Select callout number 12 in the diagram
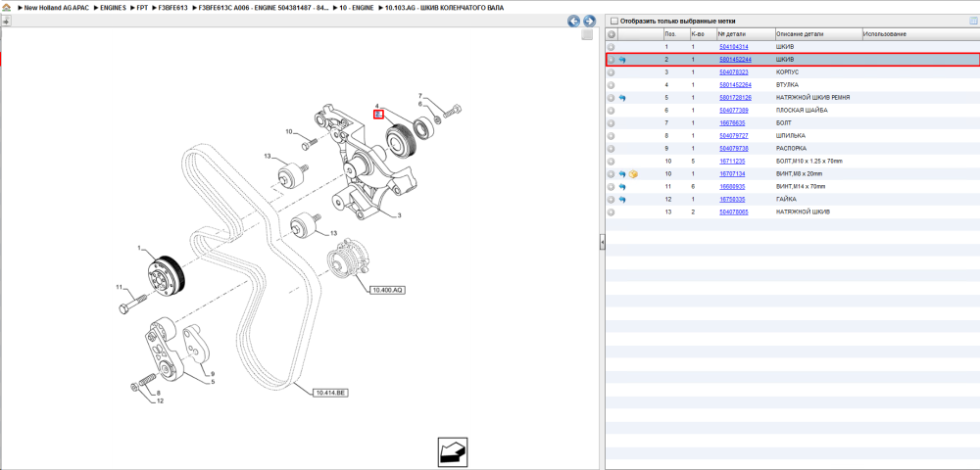The image size is (980, 470). (160, 400)
